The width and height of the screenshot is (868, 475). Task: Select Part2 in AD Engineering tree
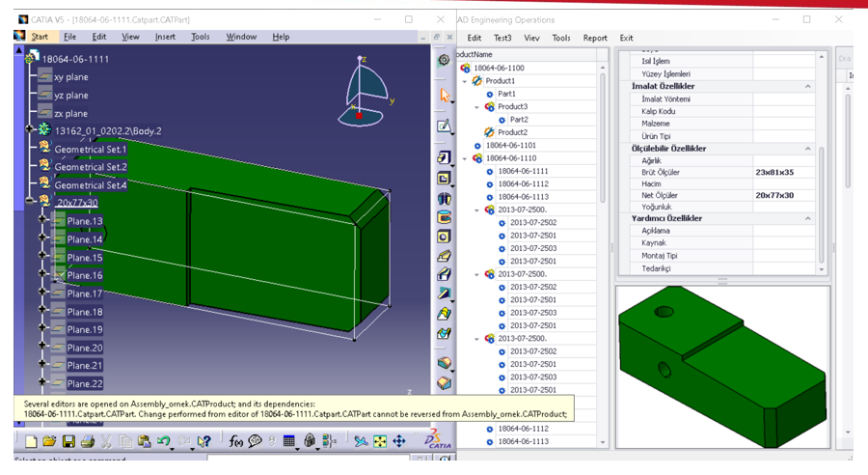coord(519,120)
